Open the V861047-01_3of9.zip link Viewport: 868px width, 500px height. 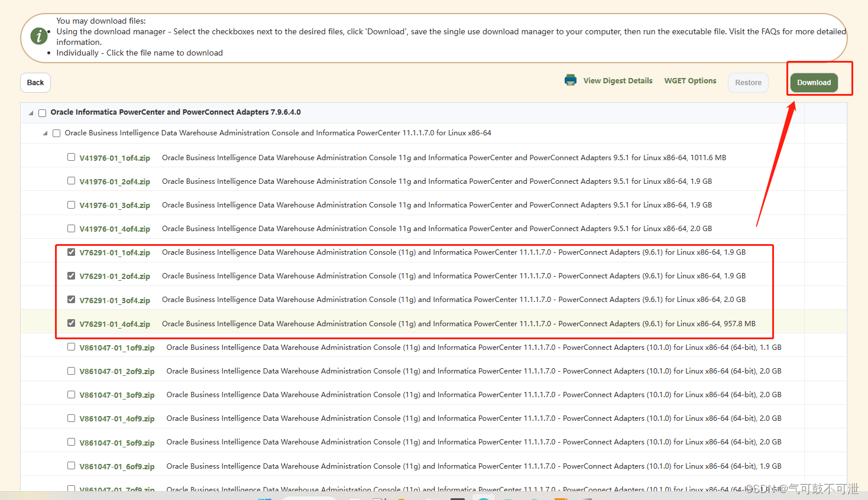(117, 395)
